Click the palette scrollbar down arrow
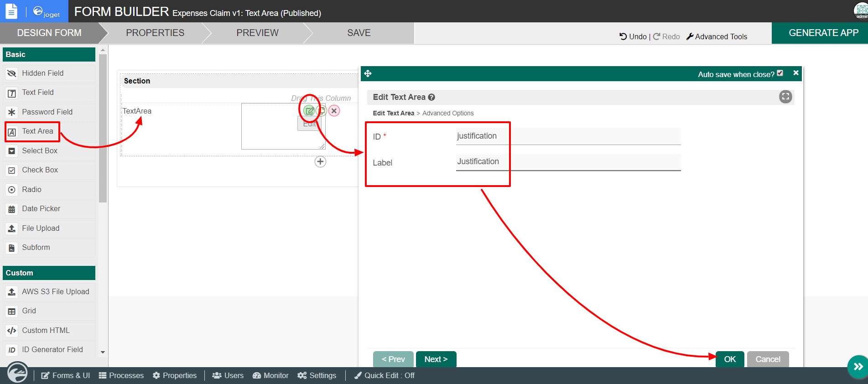Viewport: 868px width, 384px height. [x=103, y=352]
